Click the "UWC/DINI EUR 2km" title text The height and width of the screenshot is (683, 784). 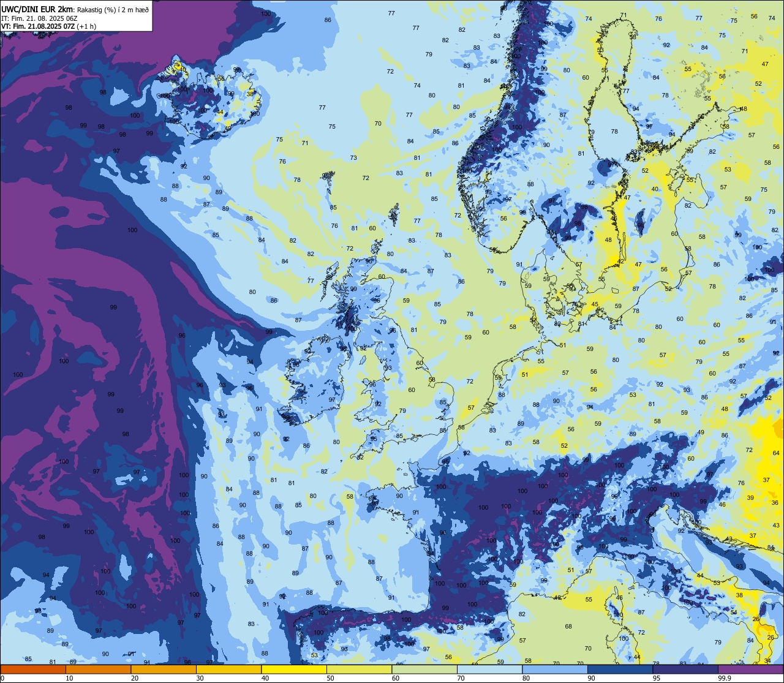pos(37,9)
